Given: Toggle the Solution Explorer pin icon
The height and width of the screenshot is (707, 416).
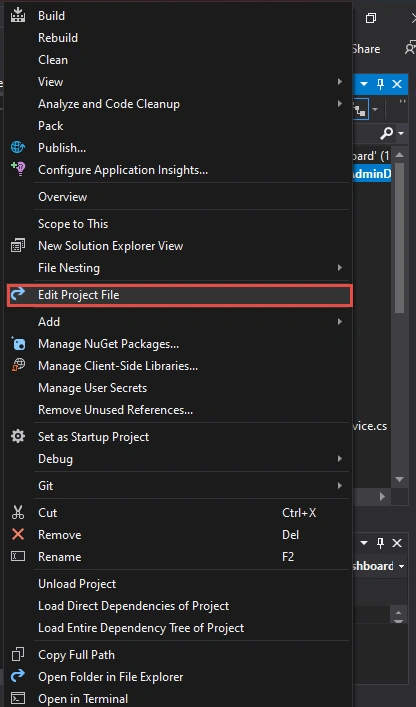Looking at the screenshot, I should pos(380,84).
